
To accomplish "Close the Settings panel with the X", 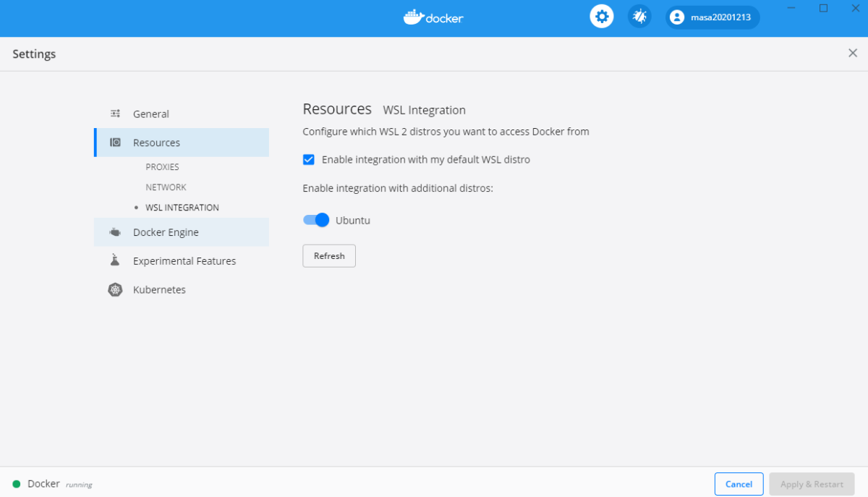I will pyautogui.click(x=853, y=54).
